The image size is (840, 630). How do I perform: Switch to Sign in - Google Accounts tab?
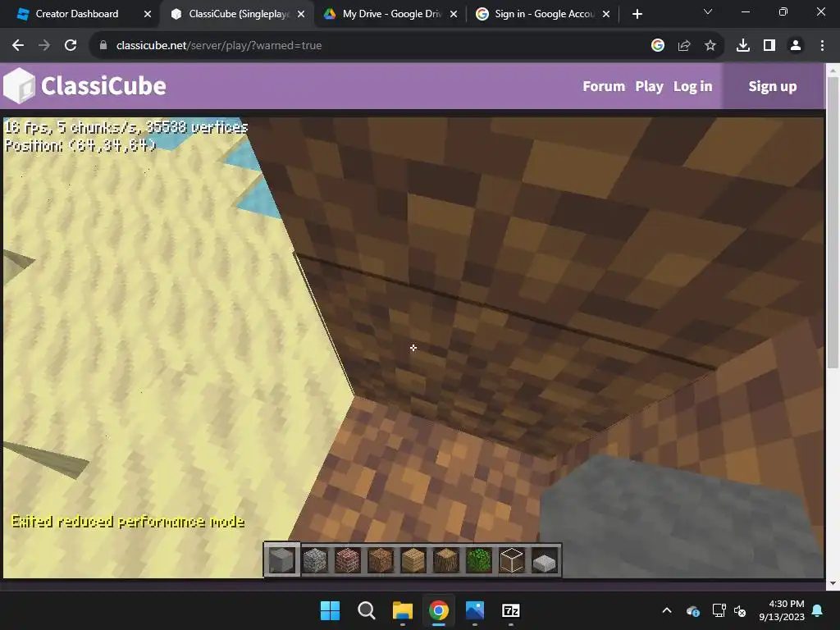click(544, 14)
